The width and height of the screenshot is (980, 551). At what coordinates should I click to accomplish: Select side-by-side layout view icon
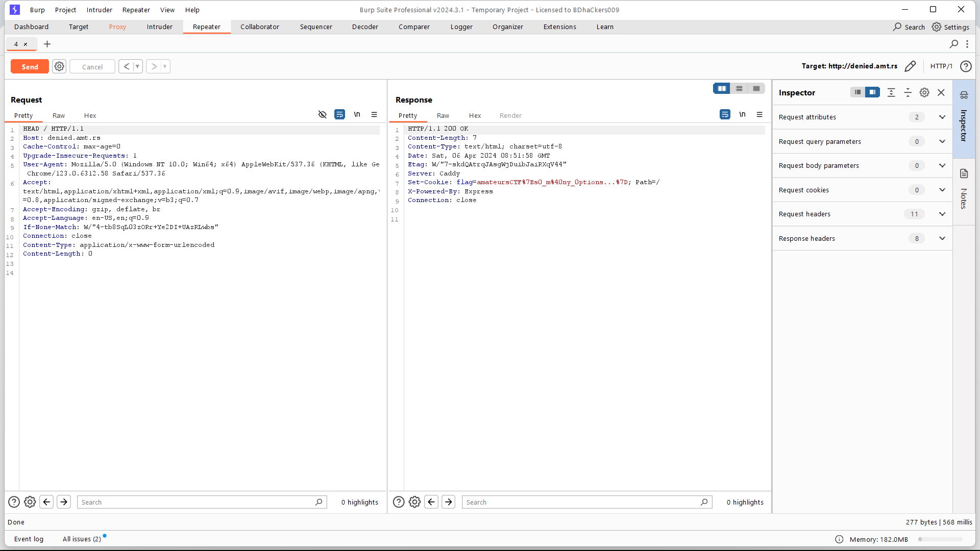click(x=721, y=89)
